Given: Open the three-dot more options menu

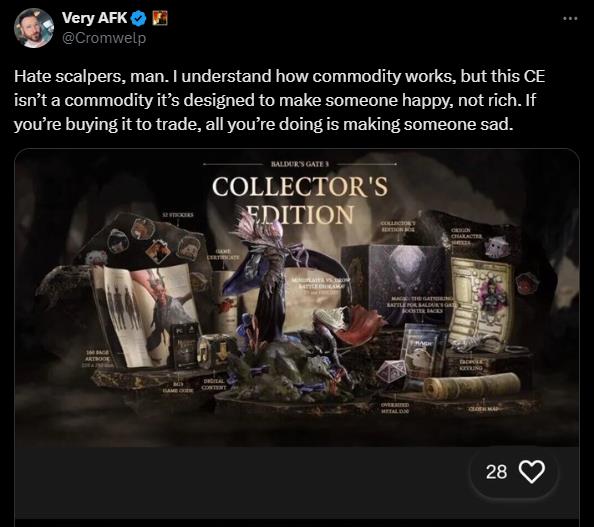Looking at the screenshot, I should pyautogui.click(x=570, y=18).
